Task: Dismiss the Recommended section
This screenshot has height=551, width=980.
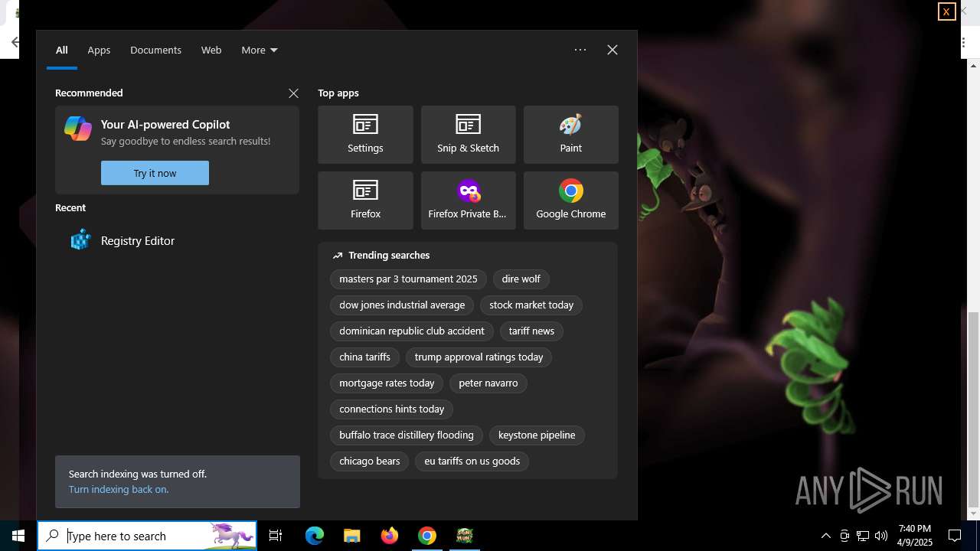Action: (293, 93)
